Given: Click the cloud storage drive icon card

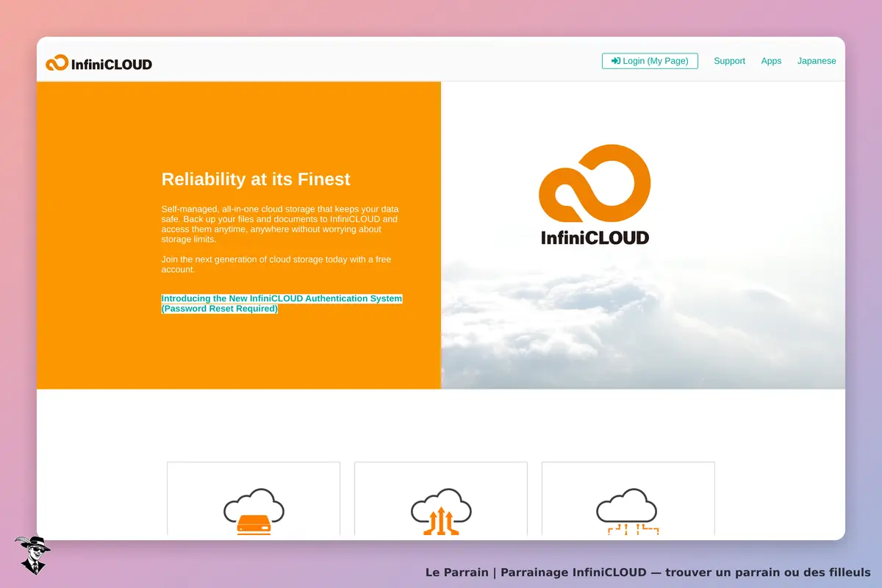Looking at the screenshot, I should click(x=254, y=499).
